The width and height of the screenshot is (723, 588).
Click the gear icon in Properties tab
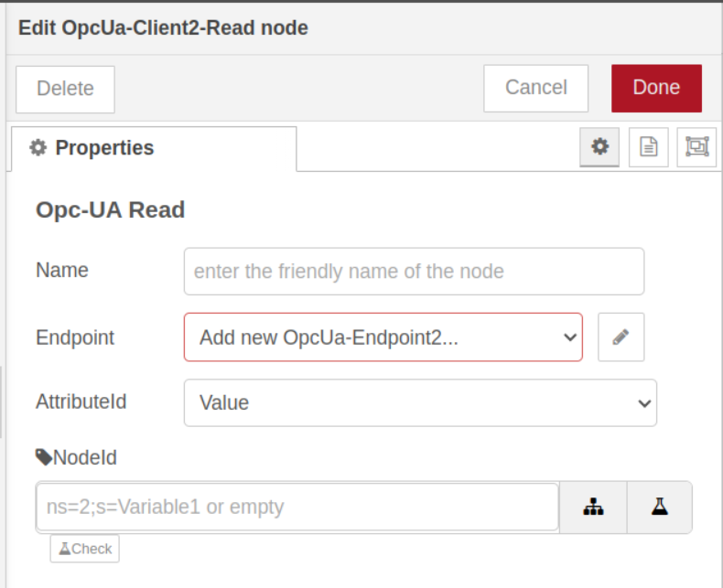[x=38, y=148]
